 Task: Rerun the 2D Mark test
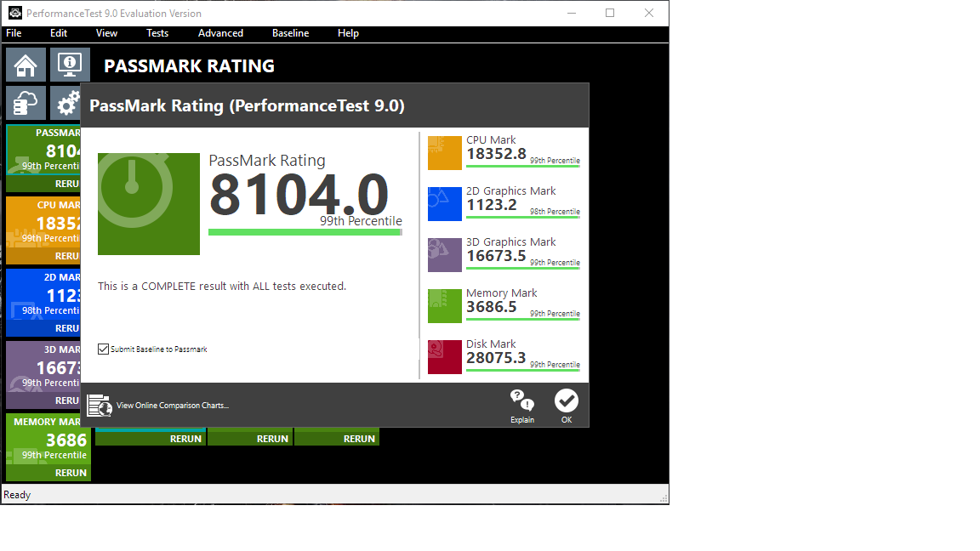click(43, 328)
